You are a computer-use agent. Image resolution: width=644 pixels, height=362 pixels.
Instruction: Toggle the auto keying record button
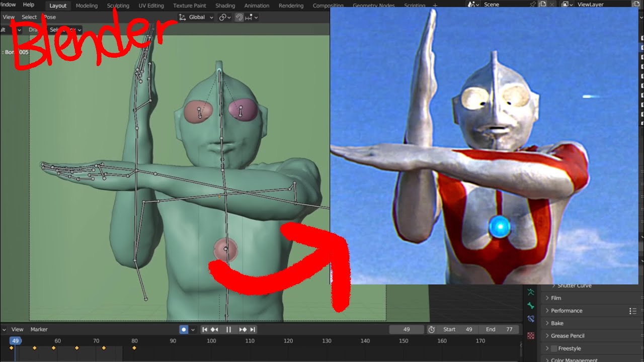pos(184,329)
